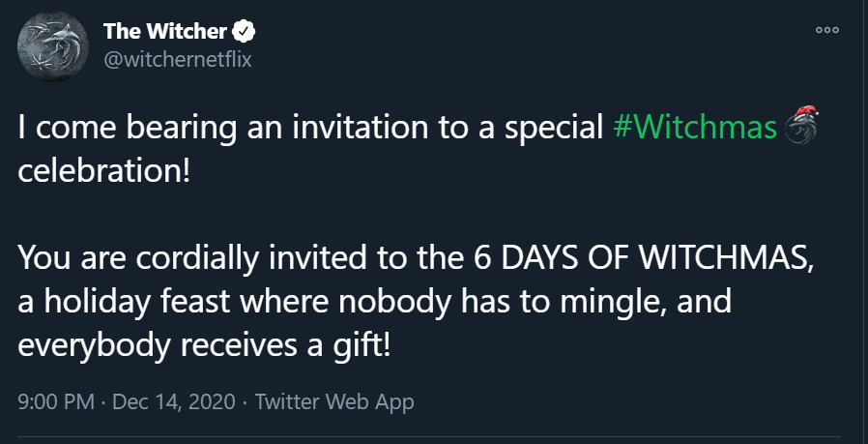Visit The Witcher display name link
Screen dimensions: 868x444
pos(165,32)
